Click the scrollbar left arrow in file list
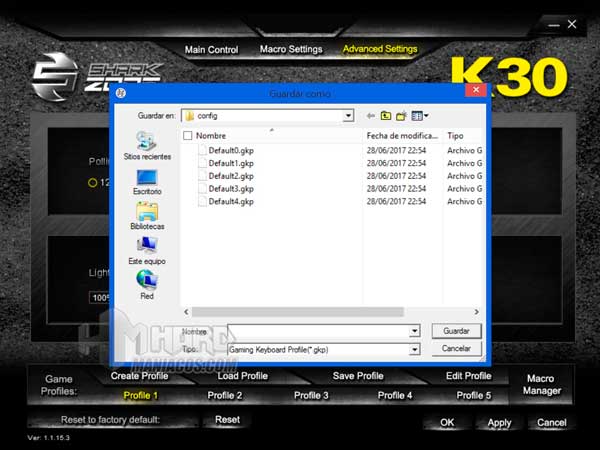Screen dimensions: 600x450 186,312
